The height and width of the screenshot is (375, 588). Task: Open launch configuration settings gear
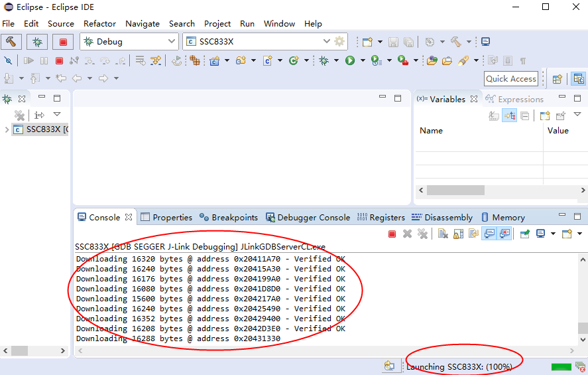tap(339, 41)
